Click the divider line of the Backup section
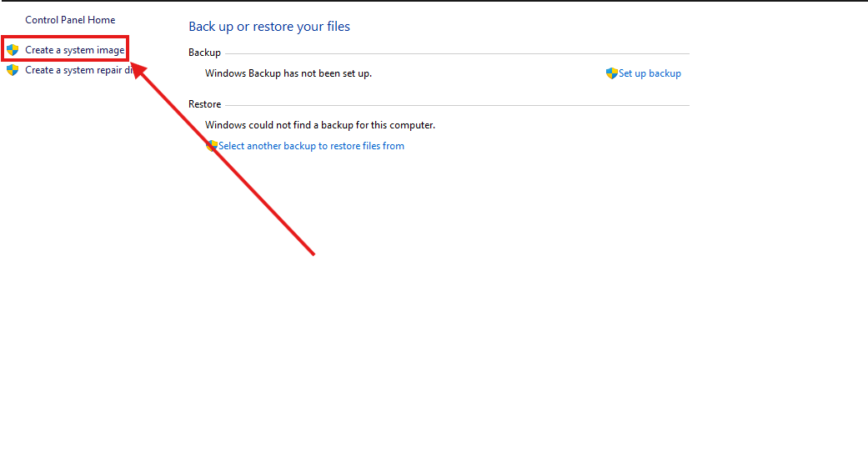868x462 pixels. point(459,53)
